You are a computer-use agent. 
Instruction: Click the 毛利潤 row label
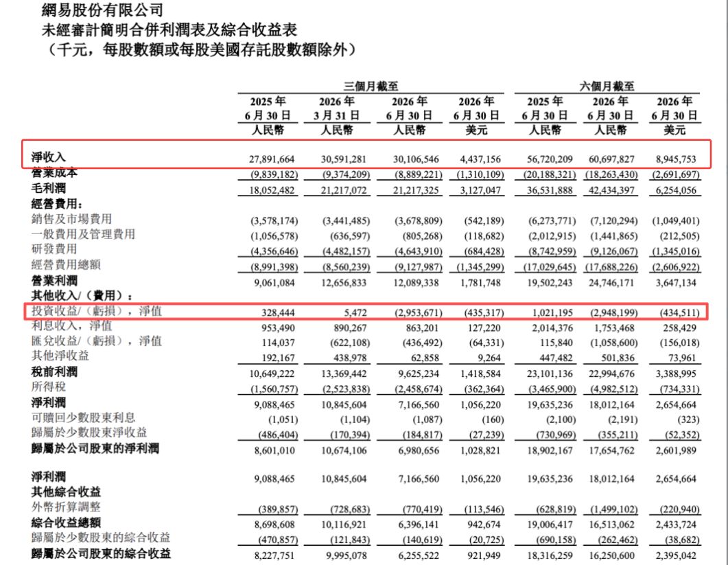tap(48, 188)
